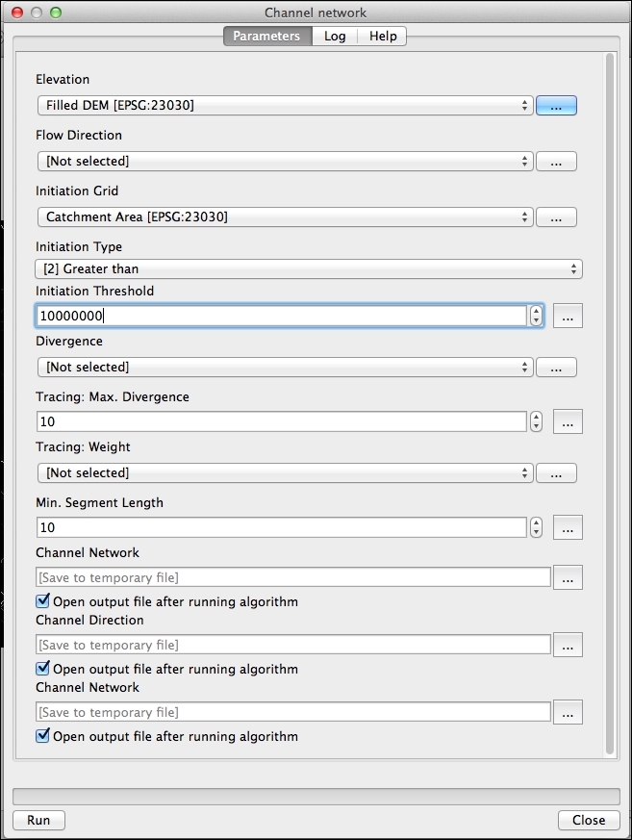Image resolution: width=632 pixels, height=840 pixels.
Task: Click the Initiation Threshold input field
Action: pos(281,316)
